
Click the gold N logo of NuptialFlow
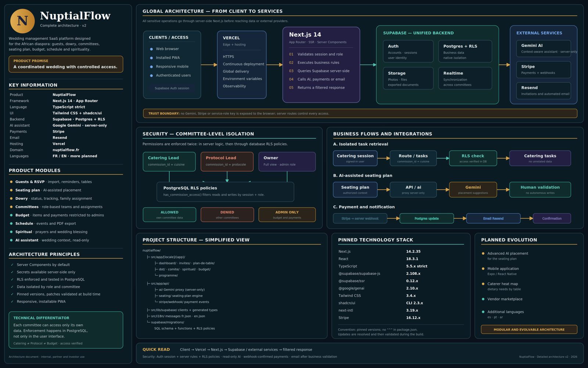(x=22, y=21)
